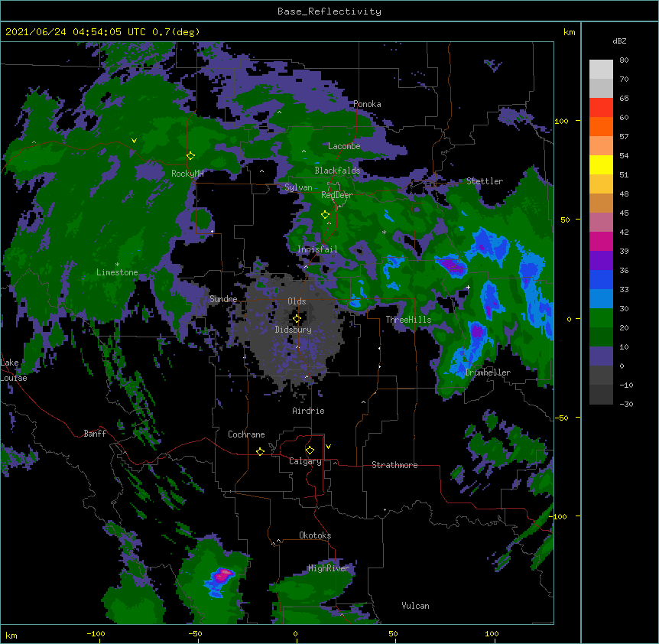This screenshot has height=644, width=659.
Task: Select the light gray 70-80 dBZ swatch
Action: (x=601, y=70)
